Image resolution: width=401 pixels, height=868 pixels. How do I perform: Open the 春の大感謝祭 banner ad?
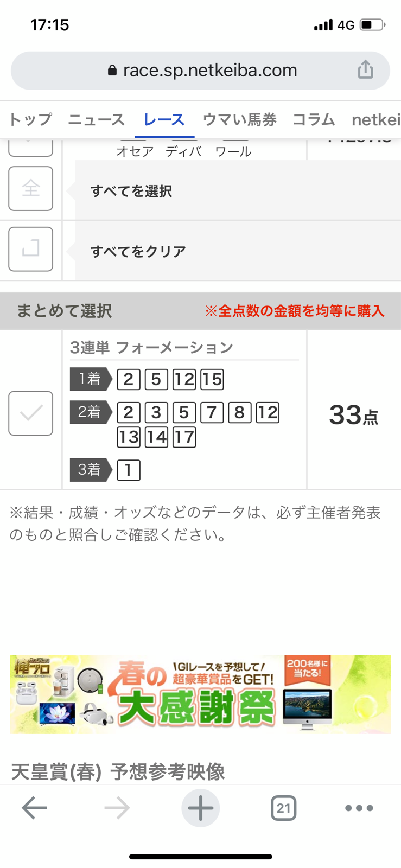pyautogui.click(x=200, y=694)
